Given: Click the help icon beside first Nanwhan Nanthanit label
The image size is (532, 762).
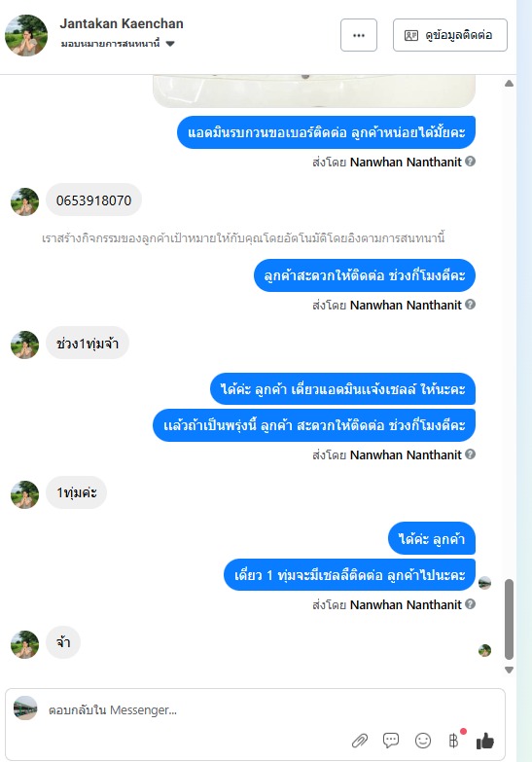Looking at the screenshot, I should pos(470,162).
